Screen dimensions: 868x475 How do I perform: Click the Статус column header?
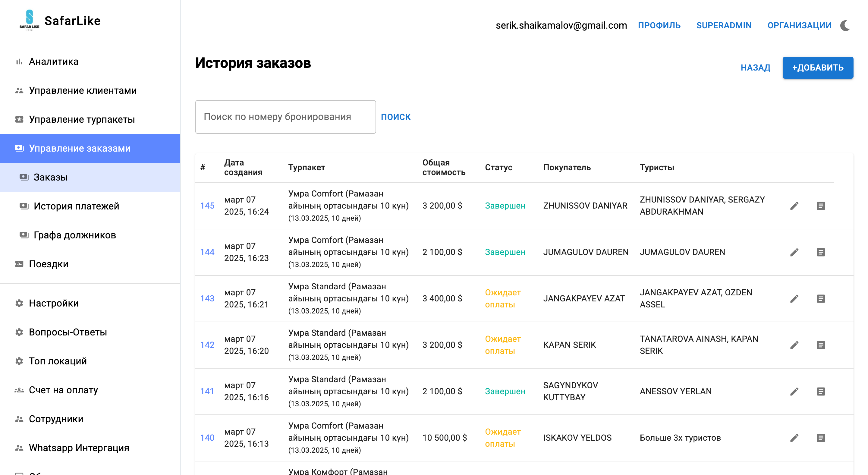pos(498,168)
